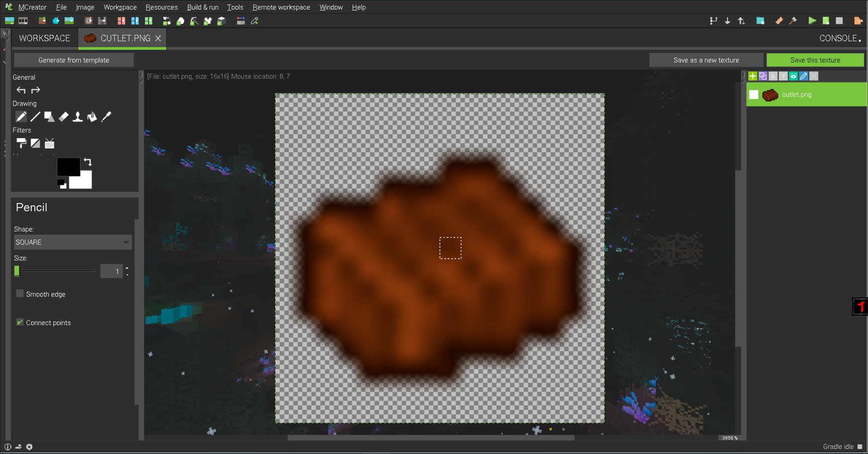Disable the Connect points option

click(20, 322)
